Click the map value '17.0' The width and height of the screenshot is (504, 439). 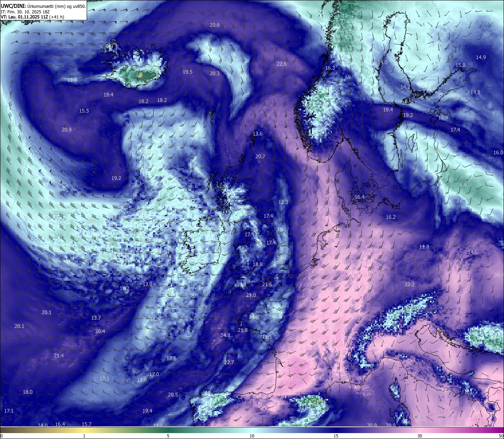pyautogui.click(x=154, y=374)
